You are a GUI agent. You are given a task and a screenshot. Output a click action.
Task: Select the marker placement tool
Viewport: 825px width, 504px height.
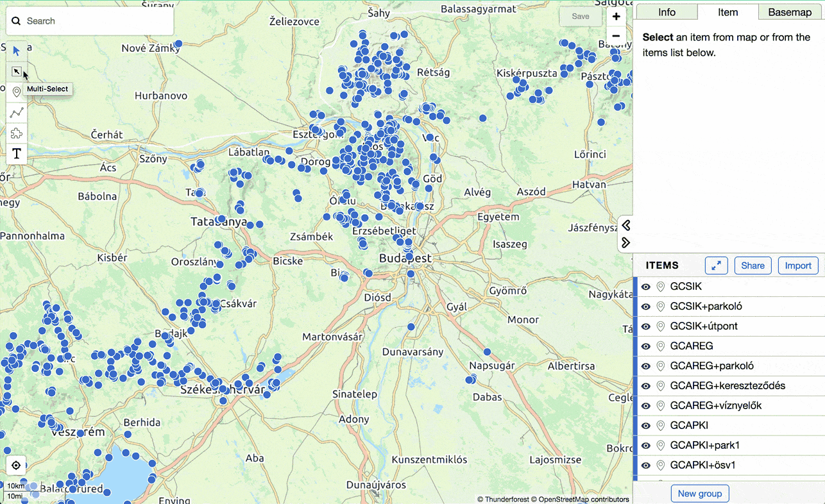tap(16, 92)
